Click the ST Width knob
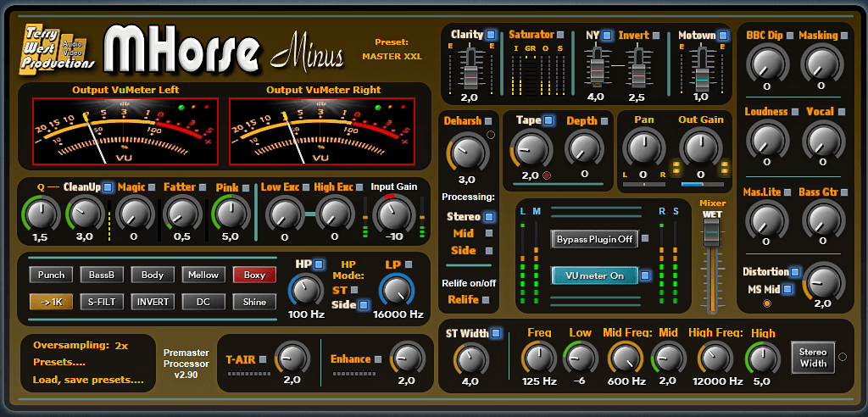The image size is (868, 417). [x=470, y=359]
